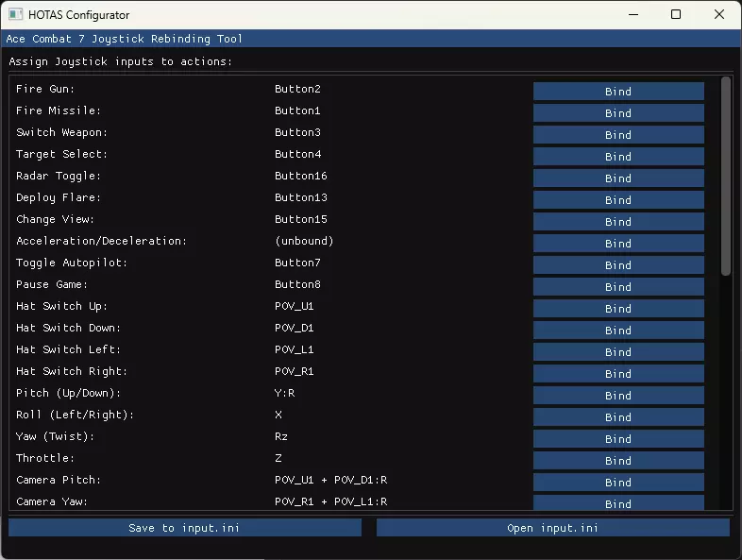Click the Toggle Autopilot label
The image size is (742, 560).
click(72, 263)
